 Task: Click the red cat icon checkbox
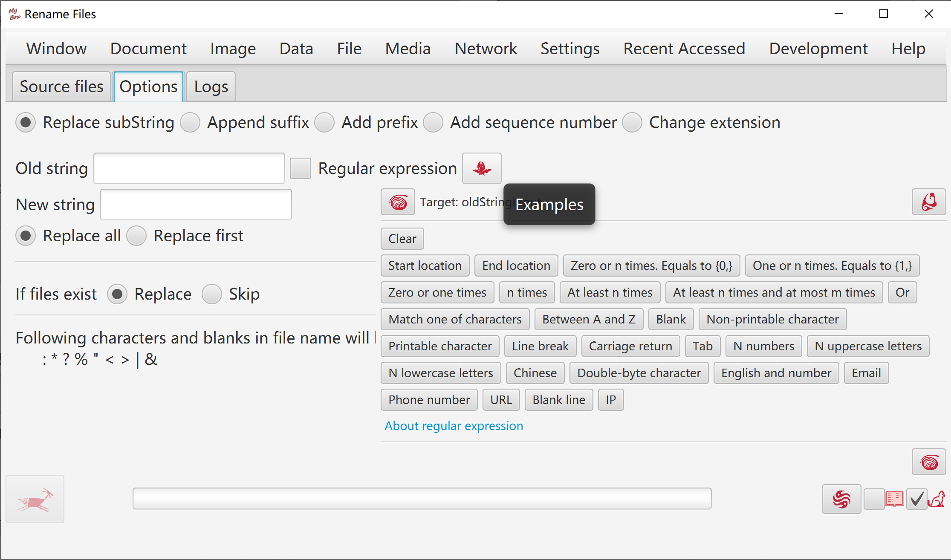[926, 499]
